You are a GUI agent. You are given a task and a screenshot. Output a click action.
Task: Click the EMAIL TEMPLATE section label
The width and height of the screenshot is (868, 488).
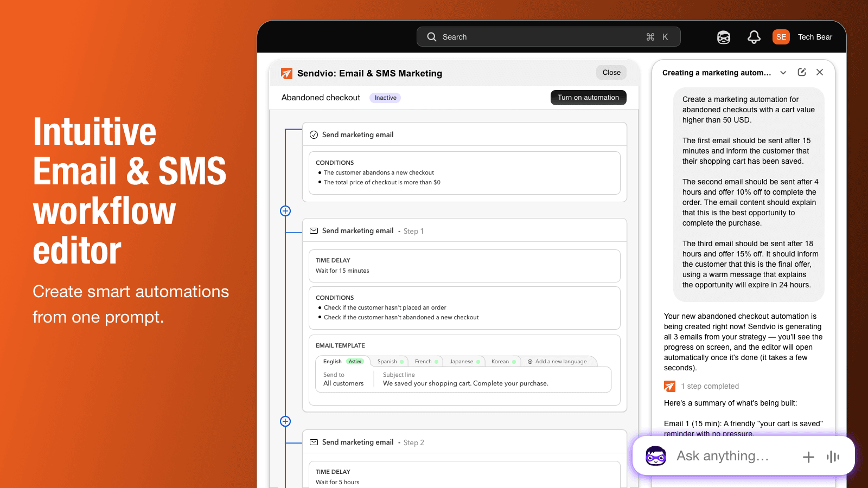pos(340,346)
